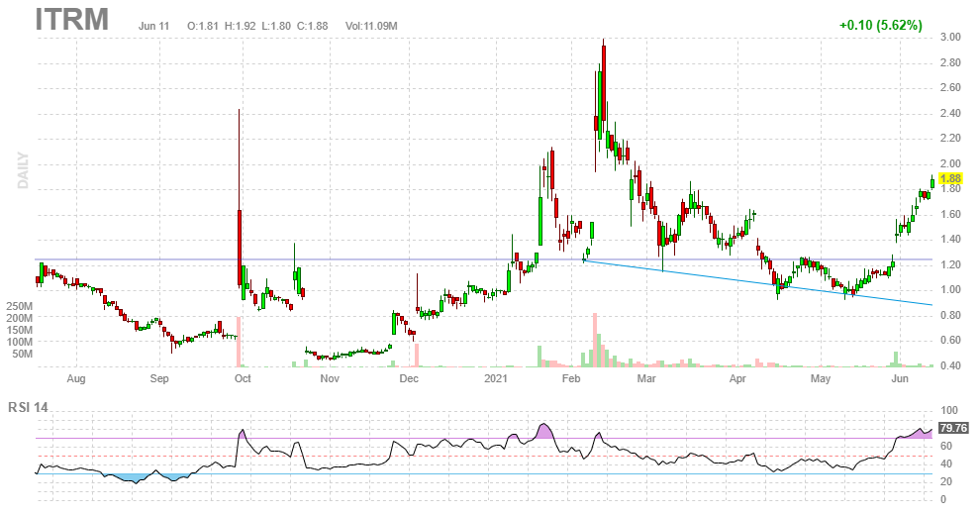980x515 pixels.
Task: Select the Jun 11 date label
Action: point(154,26)
